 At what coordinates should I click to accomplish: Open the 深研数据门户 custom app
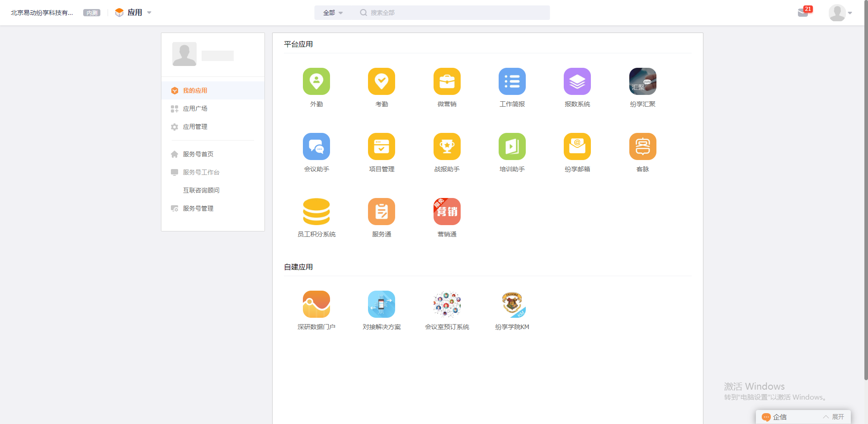(x=316, y=304)
